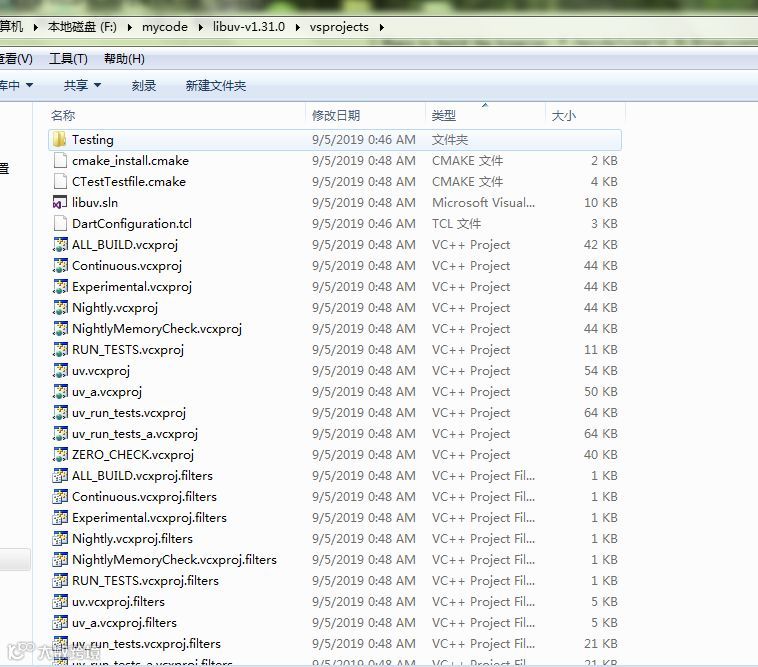The width and height of the screenshot is (758, 667).
Task: Select the file name libuv.sln
Action: pos(95,203)
